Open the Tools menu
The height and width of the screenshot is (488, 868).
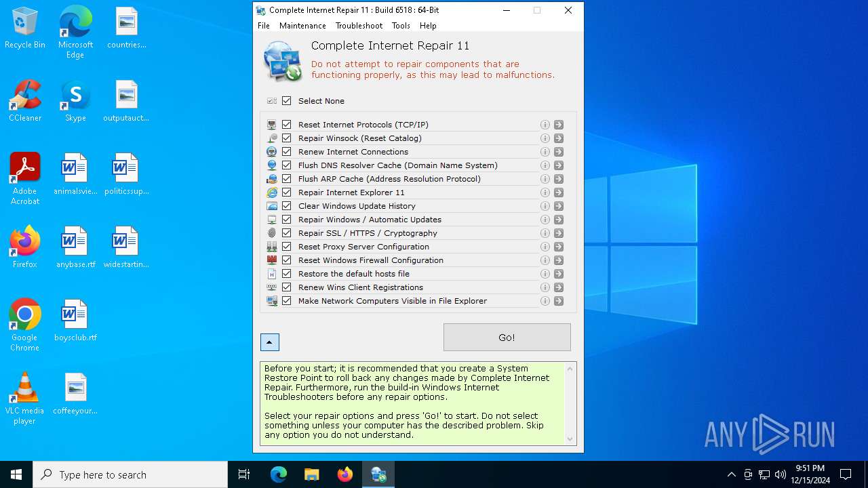click(x=401, y=26)
